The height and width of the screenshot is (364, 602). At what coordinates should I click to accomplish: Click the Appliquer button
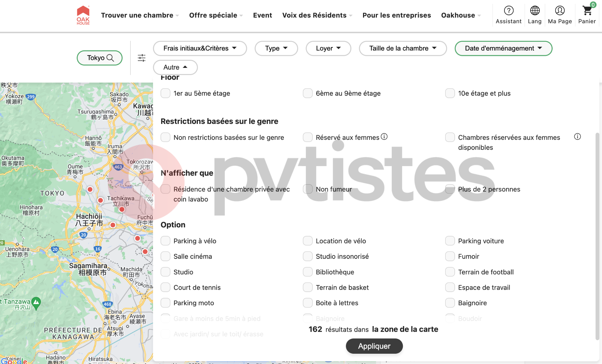(x=374, y=345)
